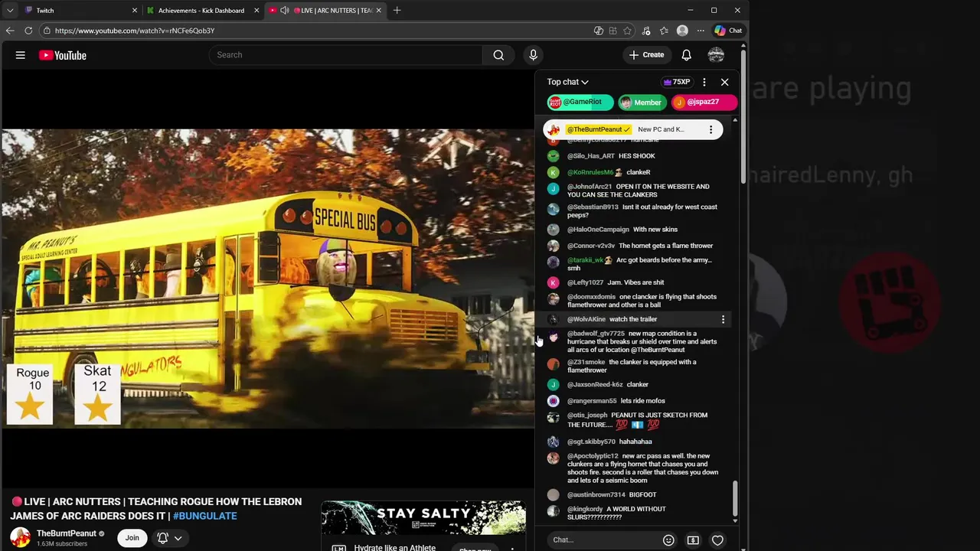The height and width of the screenshot is (551, 980).
Task: Open TheBurntPeanut channel avatar
Action: click(20, 538)
